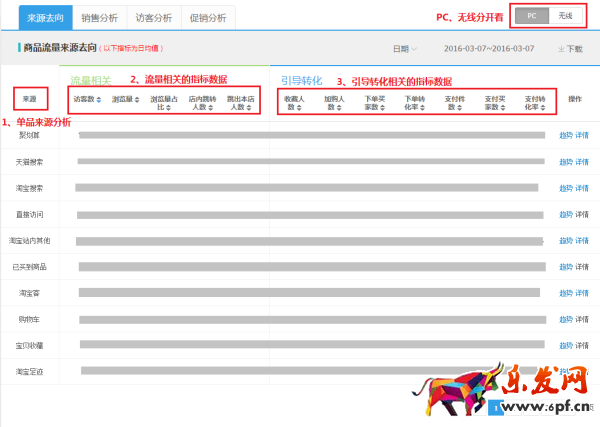Sort by 支付转化率 column arrow
Viewport: 600px width, 427px height.
pos(543,107)
